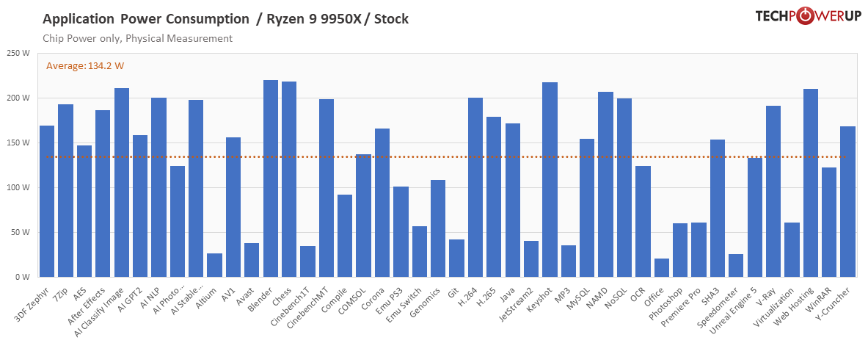Click the Web Hosting bar

pos(811,183)
